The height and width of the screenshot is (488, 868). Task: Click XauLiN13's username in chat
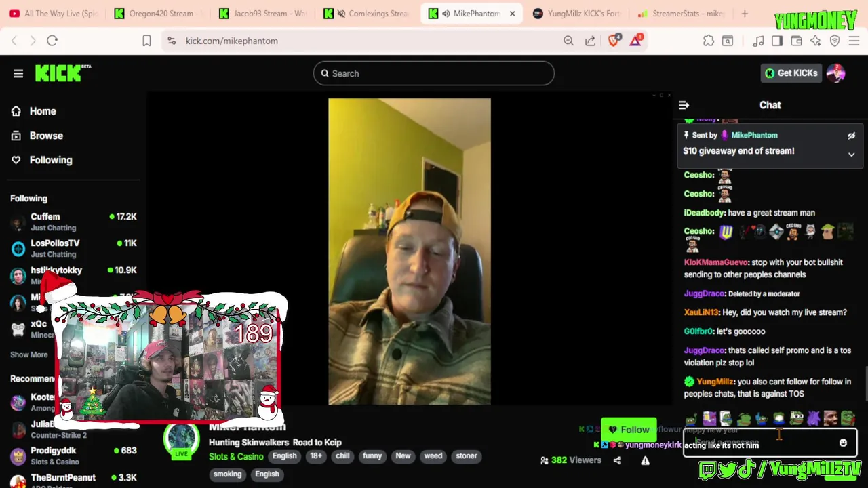click(701, 312)
